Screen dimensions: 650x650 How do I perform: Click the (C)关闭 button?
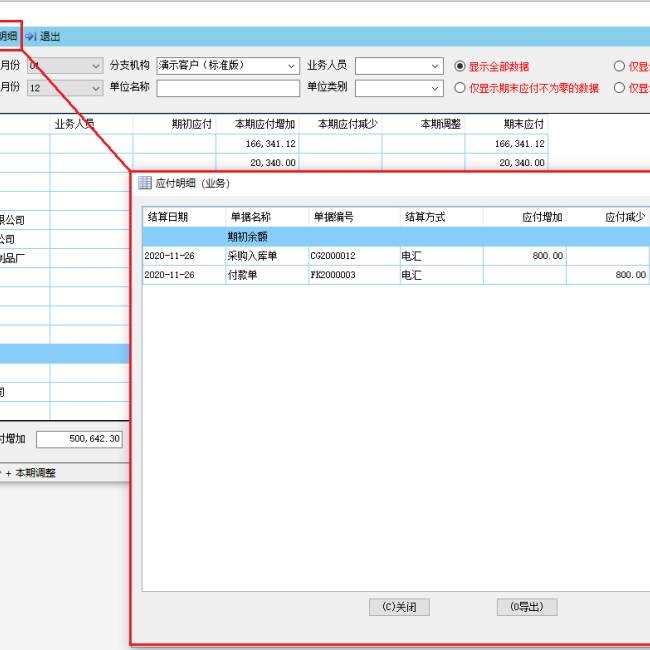click(x=399, y=607)
